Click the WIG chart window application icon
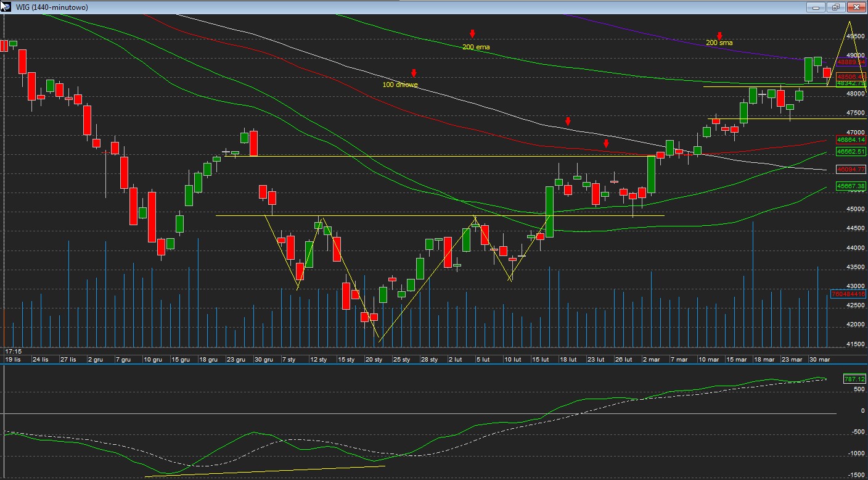This screenshot has height=480, width=868. pyautogui.click(x=6, y=7)
